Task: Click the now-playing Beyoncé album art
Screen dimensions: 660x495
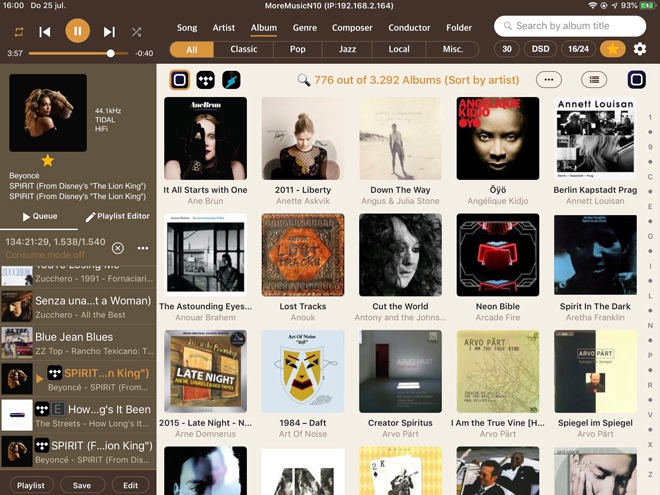Action: [x=48, y=113]
